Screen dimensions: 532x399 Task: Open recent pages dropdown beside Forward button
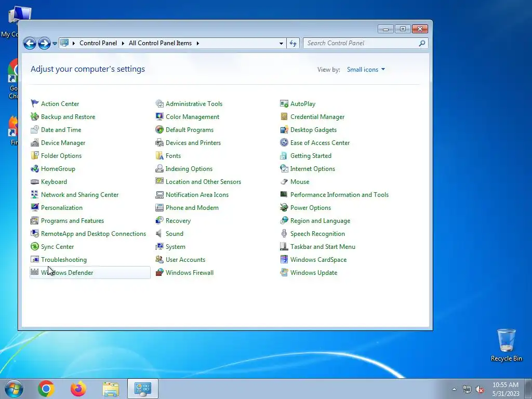pyautogui.click(x=55, y=44)
